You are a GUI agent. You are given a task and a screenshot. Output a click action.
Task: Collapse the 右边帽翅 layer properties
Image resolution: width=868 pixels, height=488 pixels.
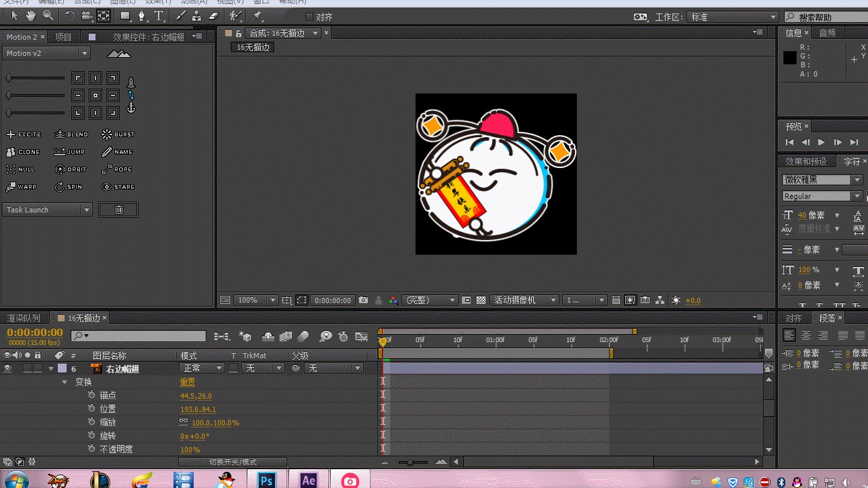[50, 368]
